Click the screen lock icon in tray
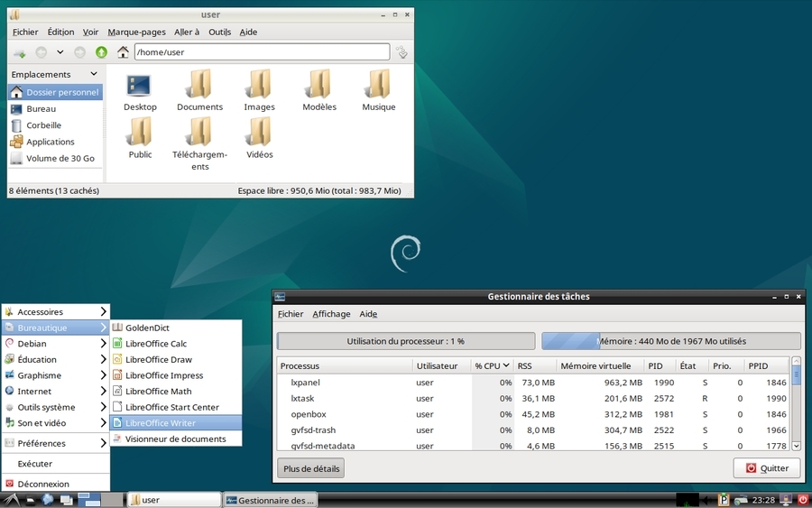 pyautogui.click(x=785, y=499)
